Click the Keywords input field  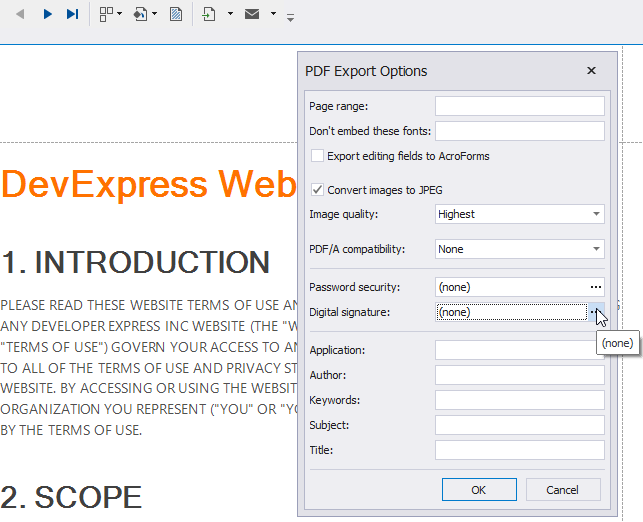[520, 400]
